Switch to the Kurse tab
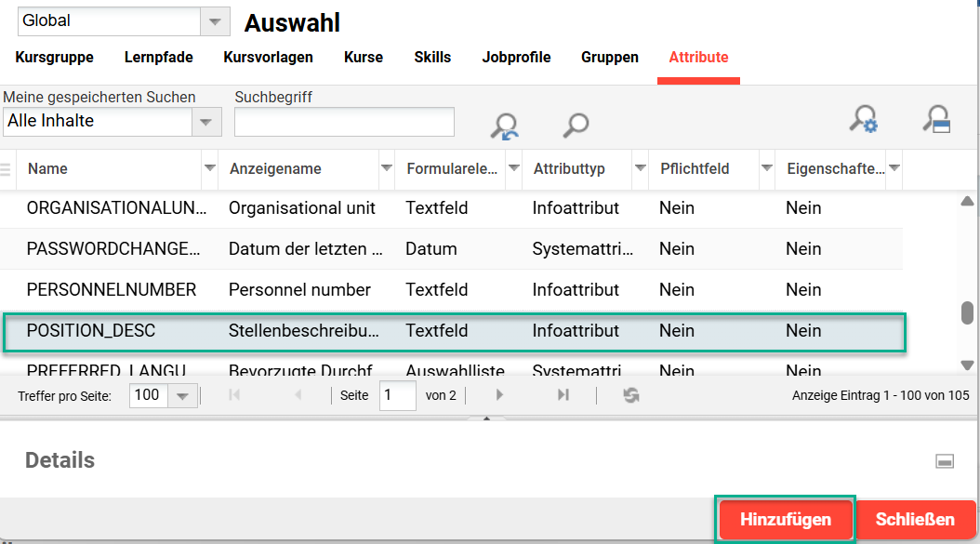Image resolution: width=980 pixels, height=544 pixels. pyautogui.click(x=363, y=57)
